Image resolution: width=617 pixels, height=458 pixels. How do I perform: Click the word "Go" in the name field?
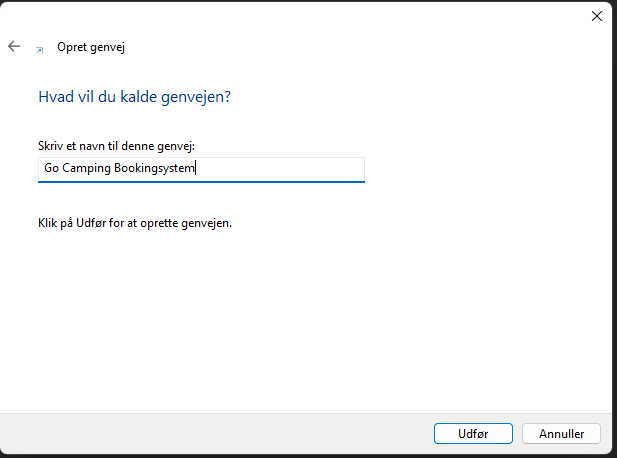click(x=50, y=169)
